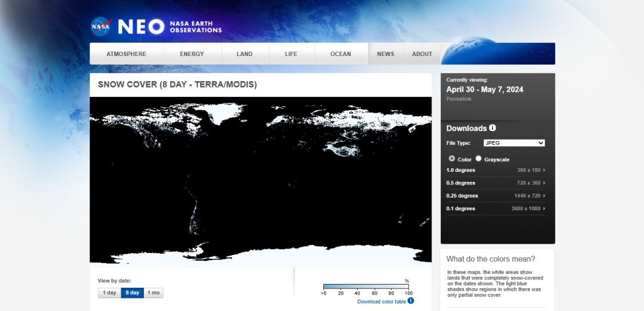
Task: Open the Ocean menu
Action: tap(341, 54)
